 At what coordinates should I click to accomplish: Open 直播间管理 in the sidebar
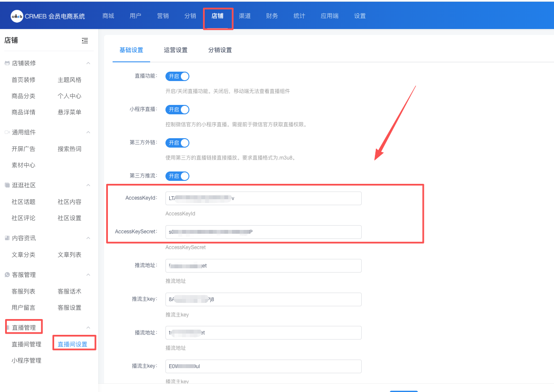point(26,344)
